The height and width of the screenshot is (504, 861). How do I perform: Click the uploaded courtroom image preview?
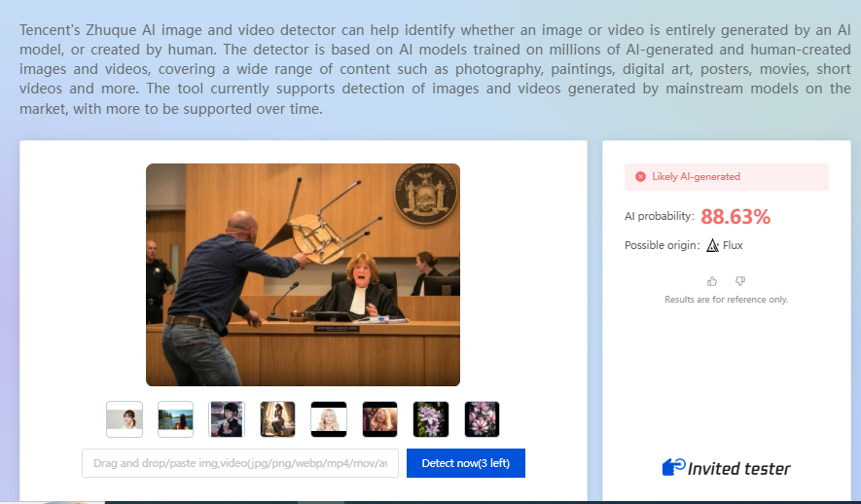[304, 275]
